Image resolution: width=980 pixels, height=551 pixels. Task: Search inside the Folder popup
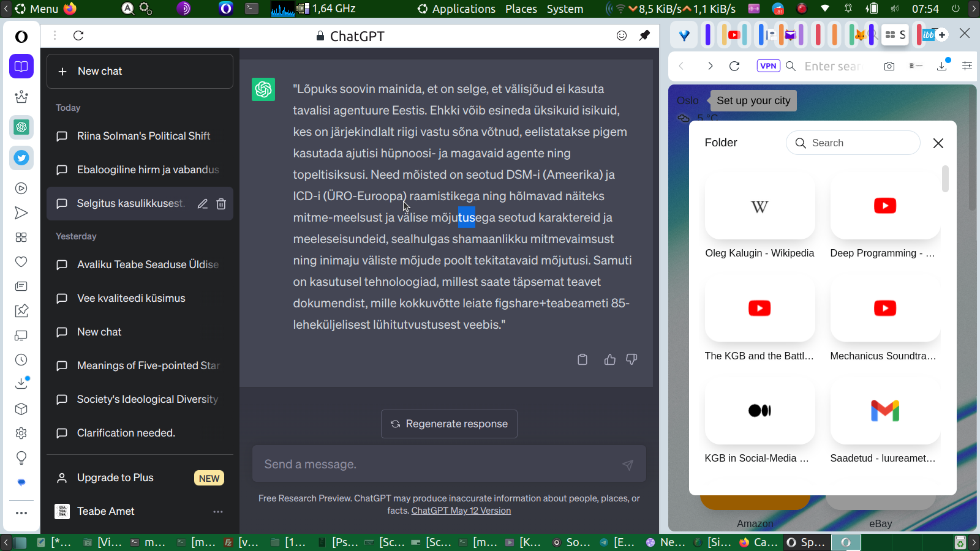coord(853,143)
